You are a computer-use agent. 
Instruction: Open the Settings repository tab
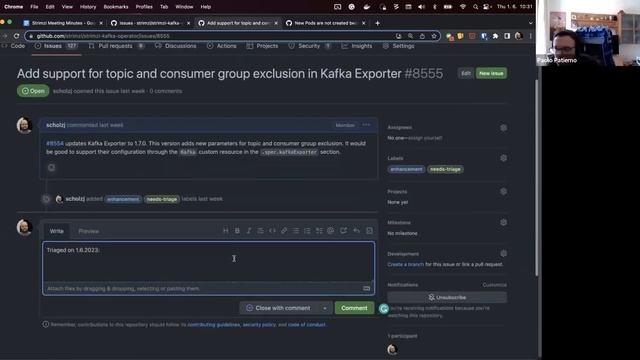point(398,46)
